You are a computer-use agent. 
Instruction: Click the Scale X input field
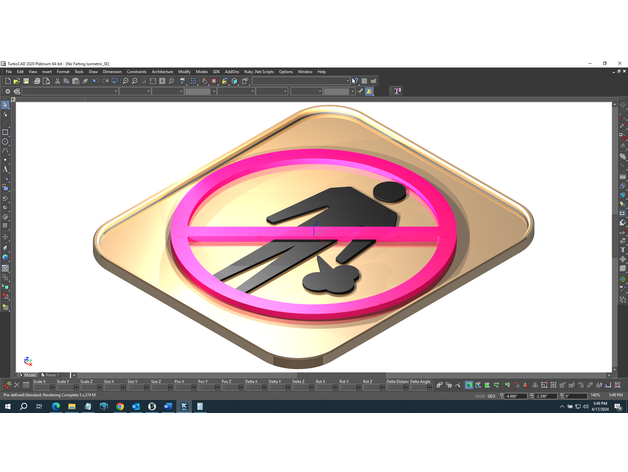pyautogui.click(x=40, y=386)
